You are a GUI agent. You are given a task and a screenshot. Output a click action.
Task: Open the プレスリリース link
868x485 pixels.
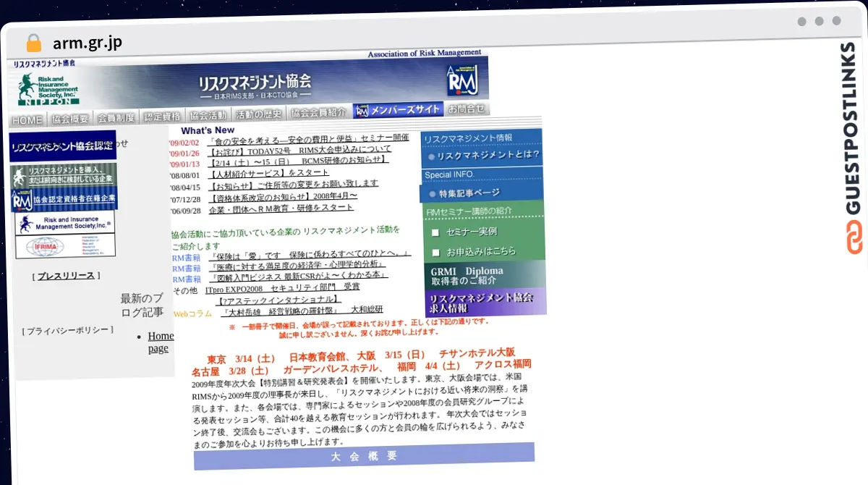(66, 276)
